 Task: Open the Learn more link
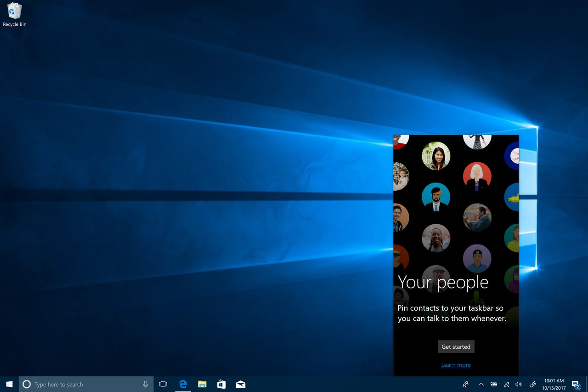point(456,364)
